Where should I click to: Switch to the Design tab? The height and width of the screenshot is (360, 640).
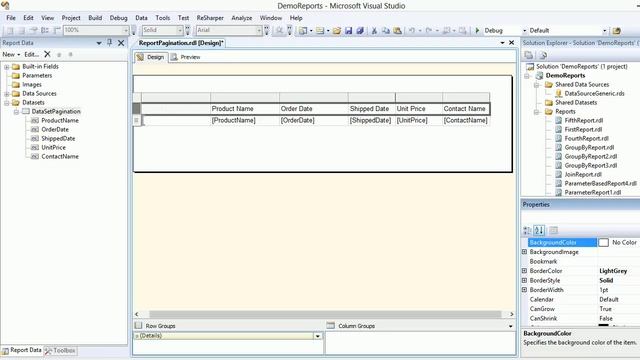[151, 57]
